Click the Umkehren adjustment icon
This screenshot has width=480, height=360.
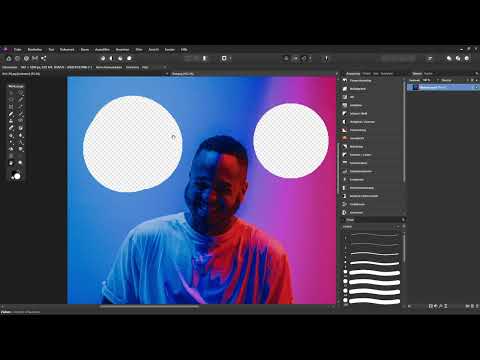345,213
